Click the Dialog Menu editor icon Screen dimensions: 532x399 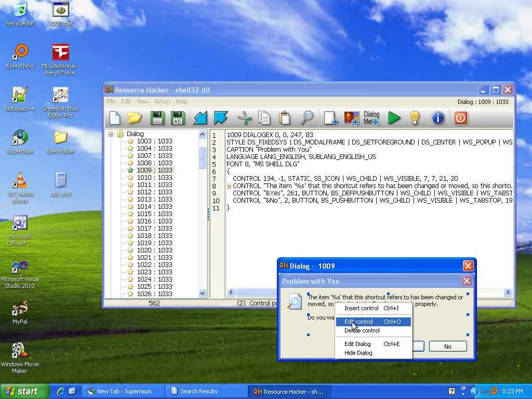371,118
